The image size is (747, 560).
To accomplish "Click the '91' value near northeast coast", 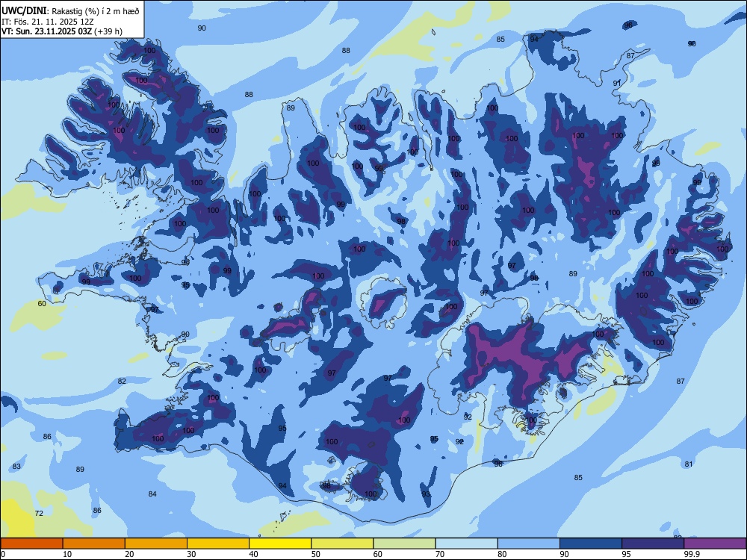I will 617,83.
